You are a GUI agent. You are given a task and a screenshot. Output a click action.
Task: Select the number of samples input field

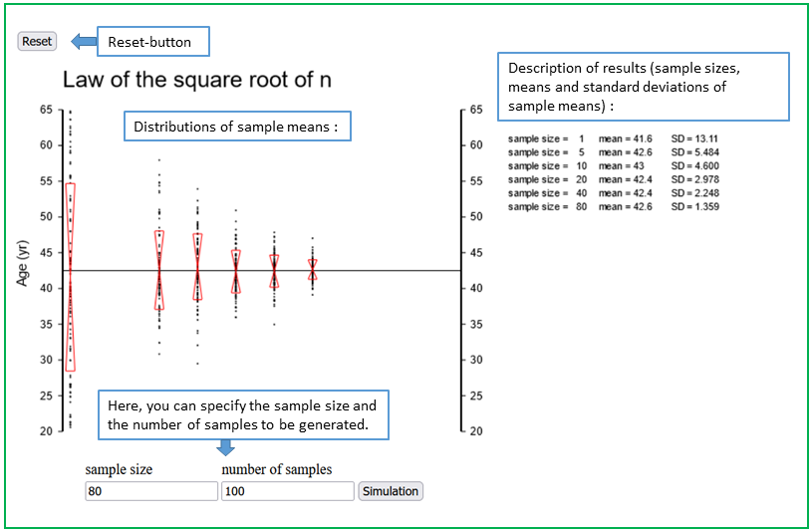click(288, 491)
